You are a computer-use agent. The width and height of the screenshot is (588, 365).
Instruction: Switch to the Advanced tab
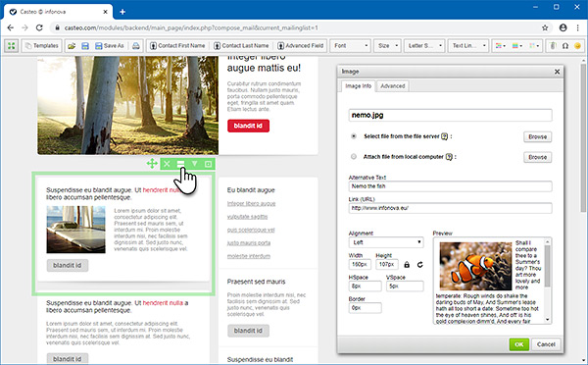(x=393, y=86)
